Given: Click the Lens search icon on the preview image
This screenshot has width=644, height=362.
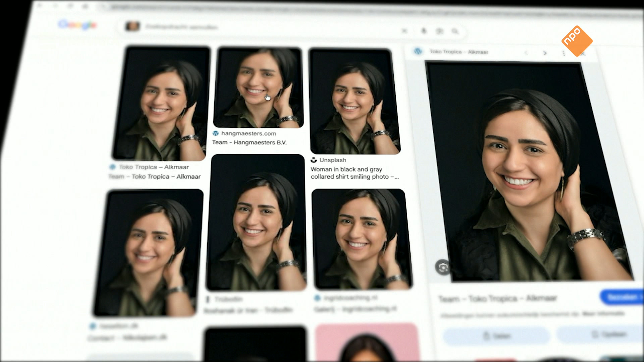Looking at the screenshot, I should pyautogui.click(x=443, y=267).
